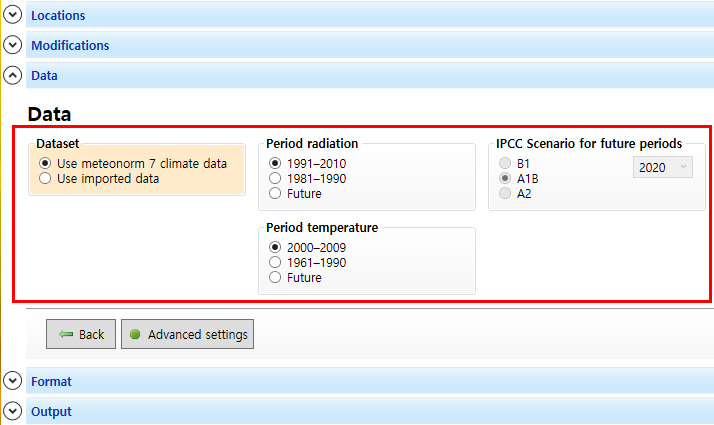Select Future under Period radiation
The image size is (714, 425).
pos(275,193)
